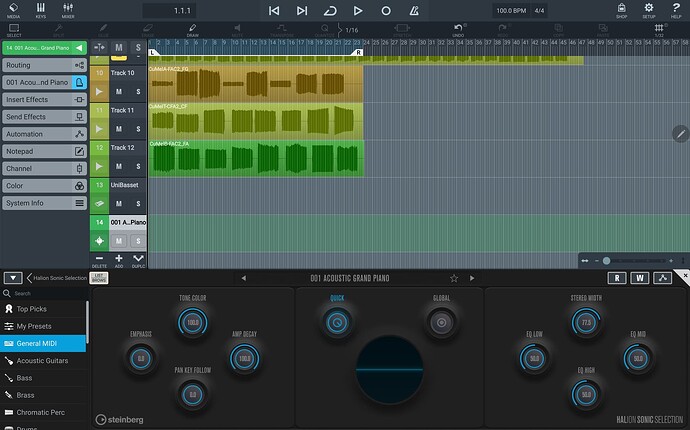Undo the last action
This screenshot has height=430, width=690.
pyautogui.click(x=458, y=30)
